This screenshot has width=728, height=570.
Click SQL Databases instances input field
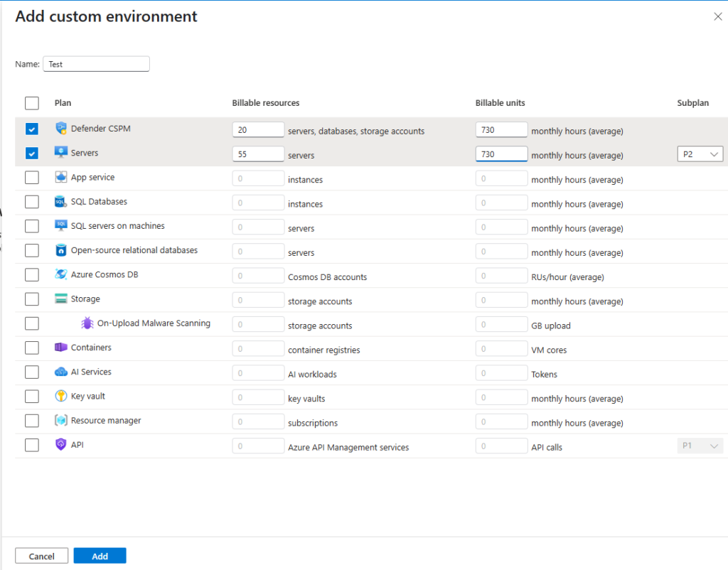[258, 203]
